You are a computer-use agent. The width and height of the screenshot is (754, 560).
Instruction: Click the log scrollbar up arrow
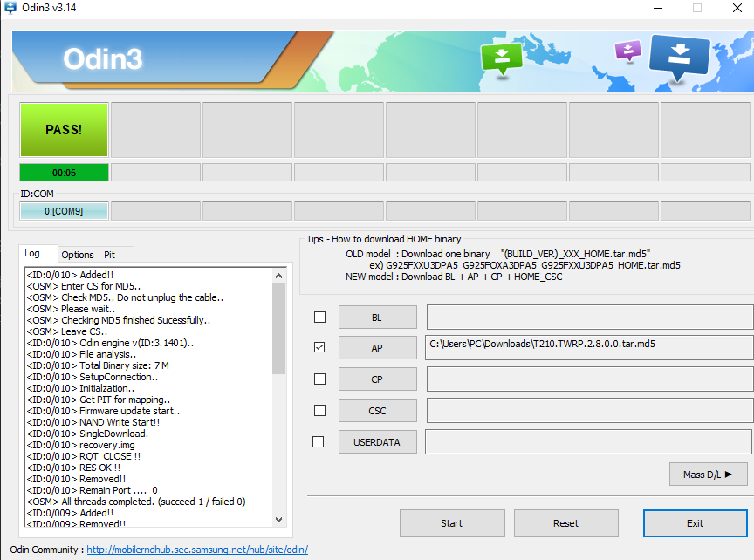(279, 276)
